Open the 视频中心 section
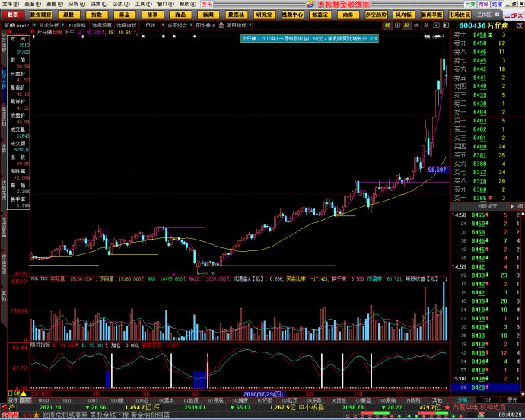The height and width of the screenshot is (420, 525). (x=292, y=14)
